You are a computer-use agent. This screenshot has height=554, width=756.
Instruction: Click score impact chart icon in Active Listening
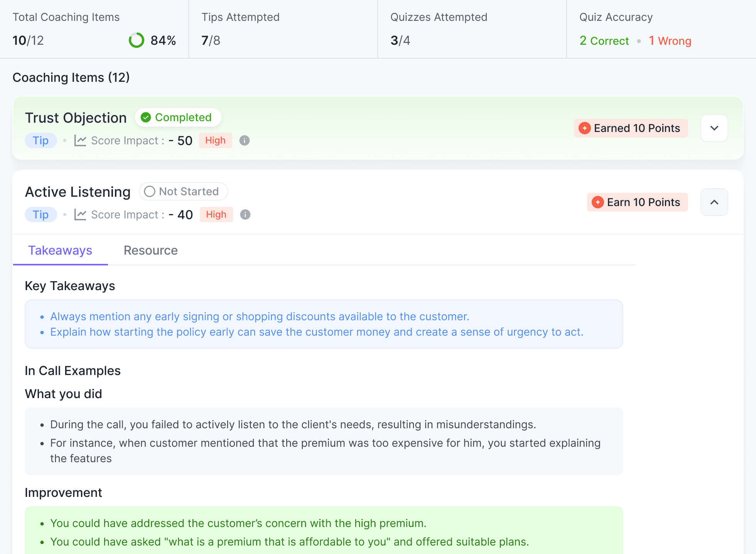[x=80, y=215]
